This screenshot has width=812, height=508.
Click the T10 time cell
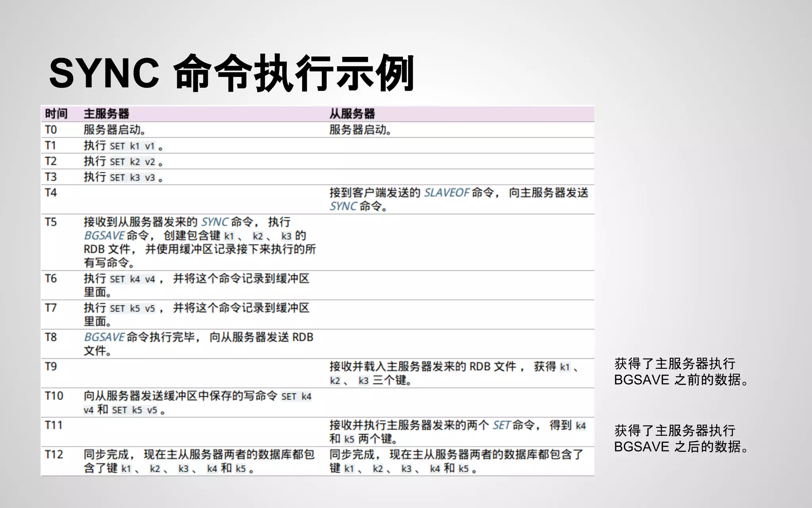click(54, 396)
